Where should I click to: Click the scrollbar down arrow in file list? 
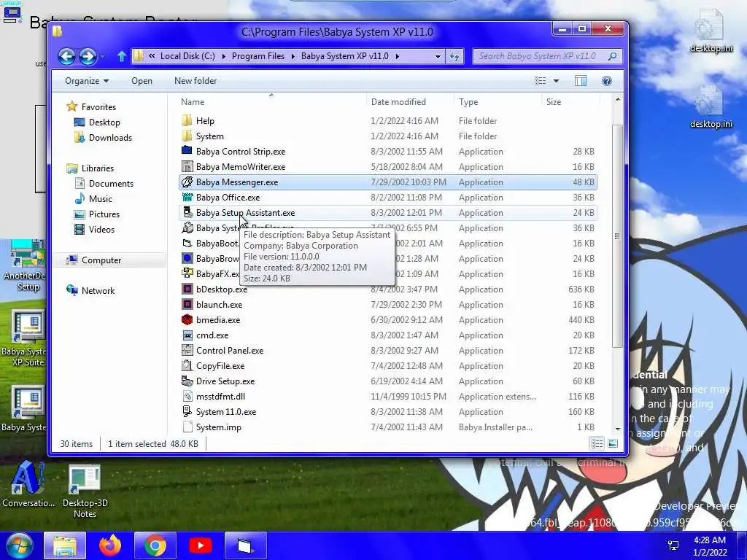tap(617, 429)
